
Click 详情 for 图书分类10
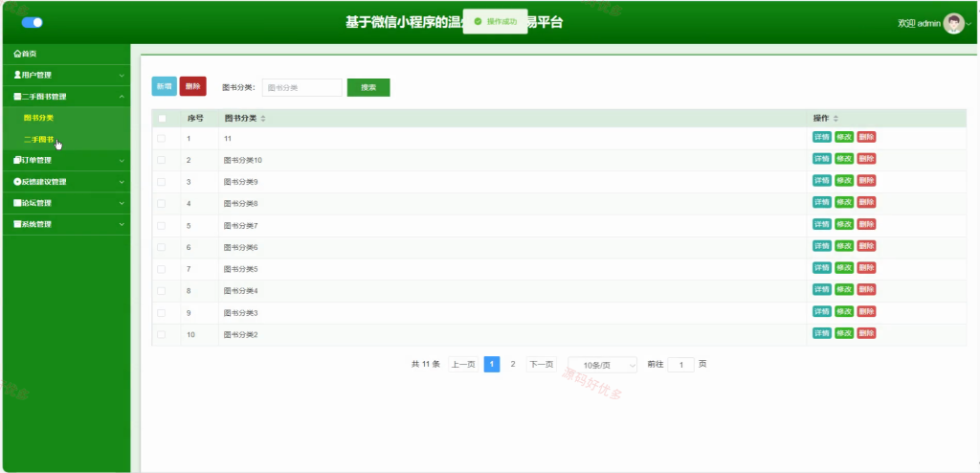pyautogui.click(x=821, y=159)
